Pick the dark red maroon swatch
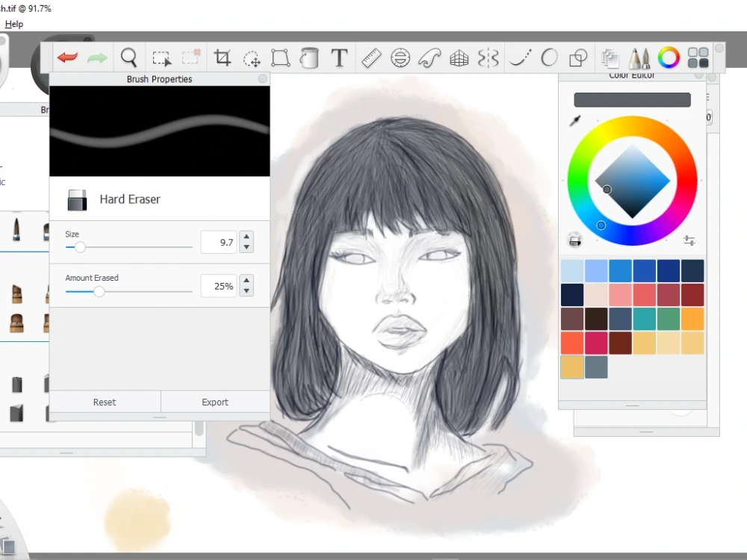 (692, 295)
